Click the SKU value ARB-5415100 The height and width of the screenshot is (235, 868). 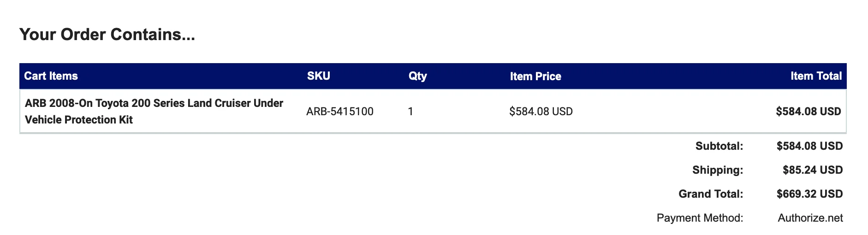tap(340, 112)
